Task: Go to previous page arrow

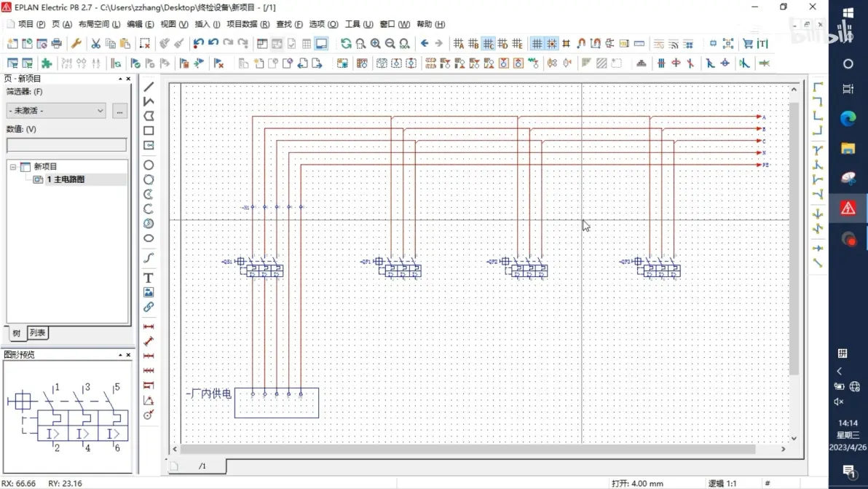Action: [425, 43]
